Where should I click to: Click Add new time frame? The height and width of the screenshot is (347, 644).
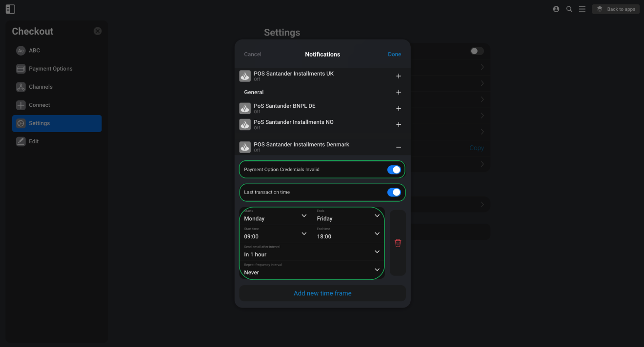(x=322, y=293)
